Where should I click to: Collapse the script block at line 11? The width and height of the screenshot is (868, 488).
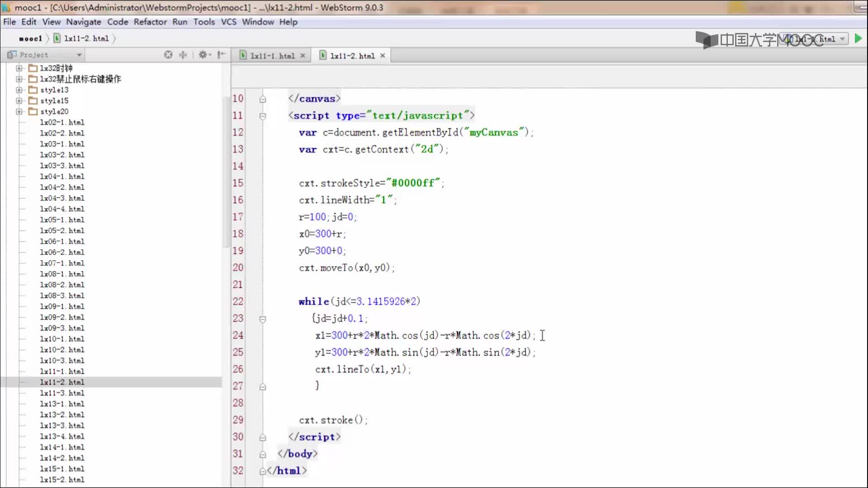coord(263,116)
